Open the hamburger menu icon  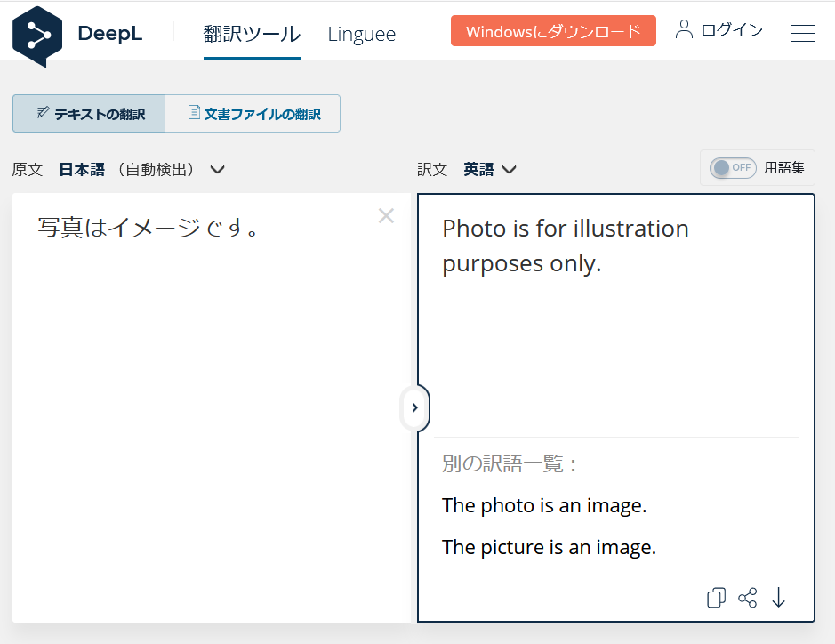[x=802, y=33]
